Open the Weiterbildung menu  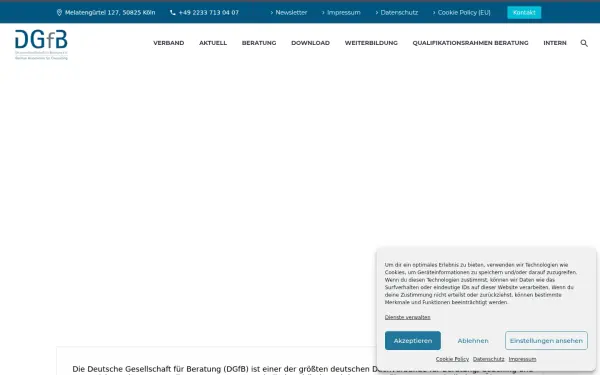[371, 43]
